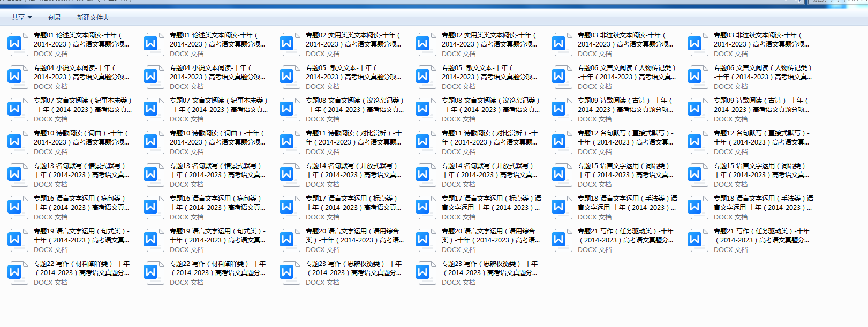The image size is (868, 327).
Task: Click the Word icon of first 专题13 名句默写（情景式默写）file
Action: click(x=18, y=175)
